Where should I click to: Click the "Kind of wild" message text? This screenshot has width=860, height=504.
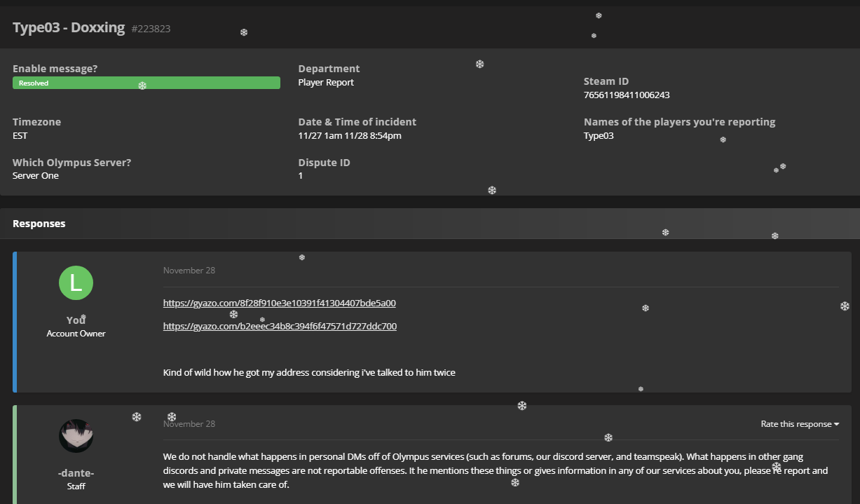(309, 373)
